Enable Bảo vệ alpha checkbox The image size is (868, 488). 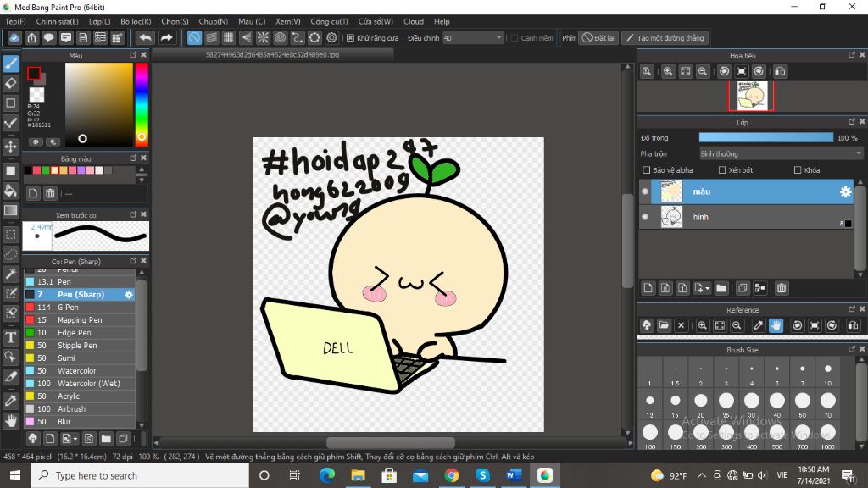click(x=646, y=169)
